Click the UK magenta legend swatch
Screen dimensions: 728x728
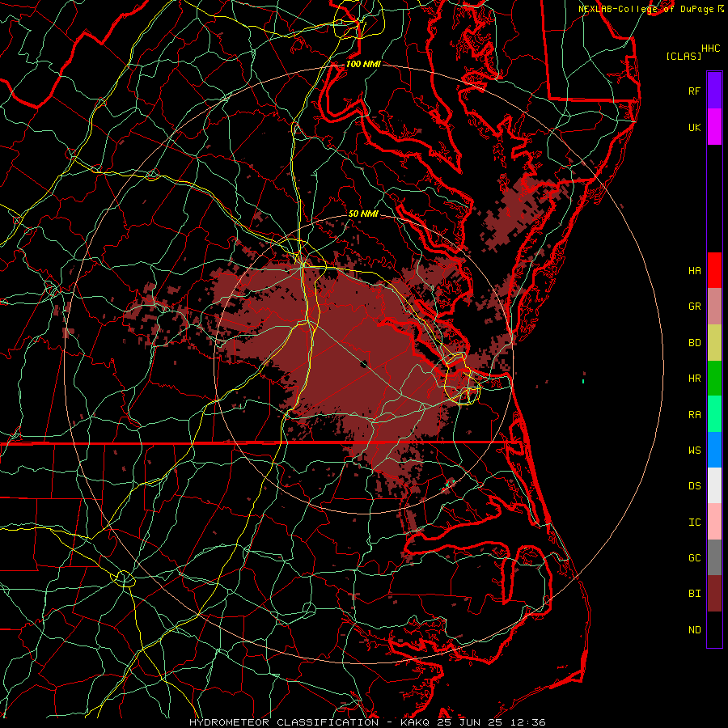tap(714, 127)
